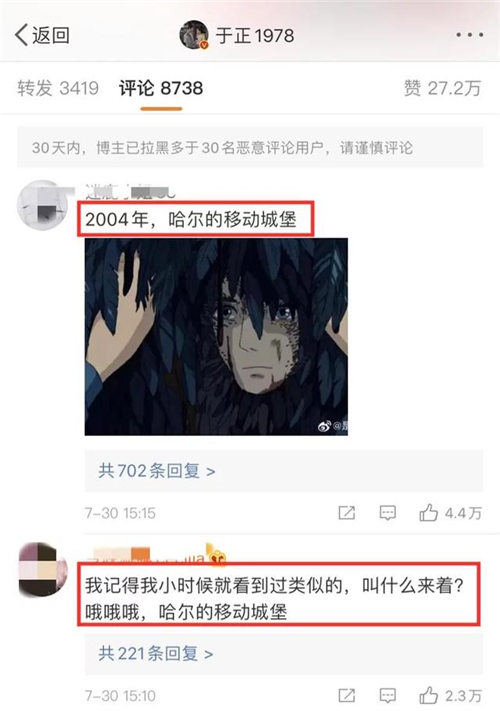
Task: Switch to the 转发 3419 tab
Action: pyautogui.click(x=58, y=88)
